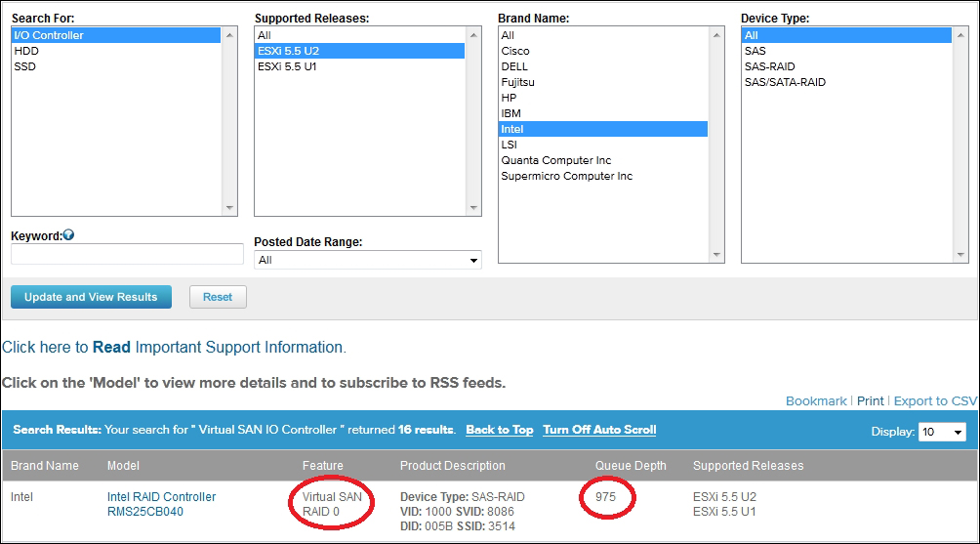Image resolution: width=980 pixels, height=544 pixels.
Task: Click the Bookmark link
Action: click(x=816, y=400)
